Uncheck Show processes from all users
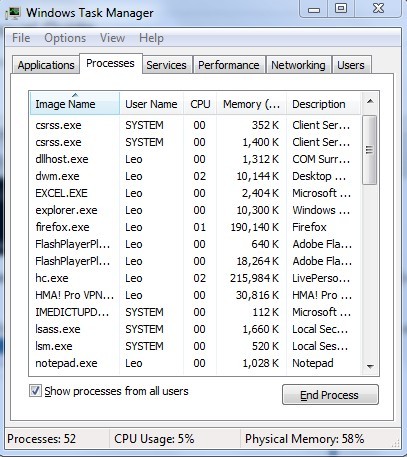The width and height of the screenshot is (407, 457). [x=35, y=391]
